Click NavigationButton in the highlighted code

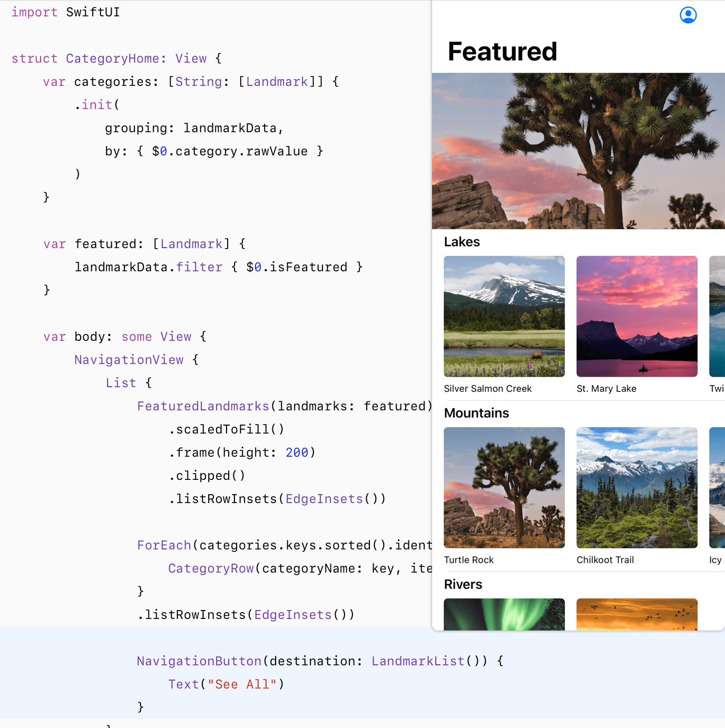pos(199,661)
